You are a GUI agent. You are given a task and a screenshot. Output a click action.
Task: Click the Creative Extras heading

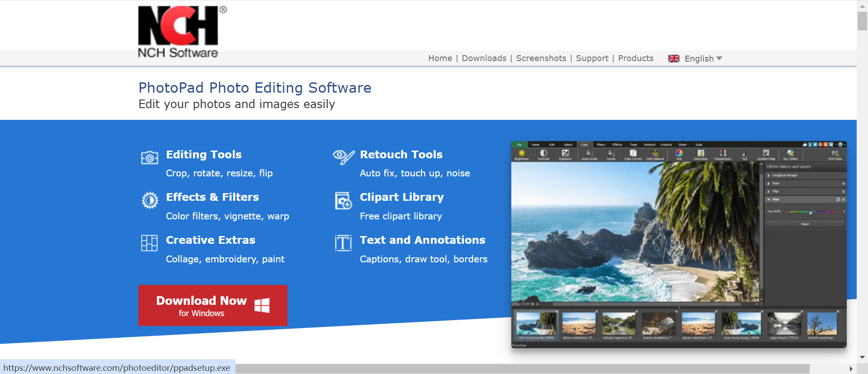[211, 240]
